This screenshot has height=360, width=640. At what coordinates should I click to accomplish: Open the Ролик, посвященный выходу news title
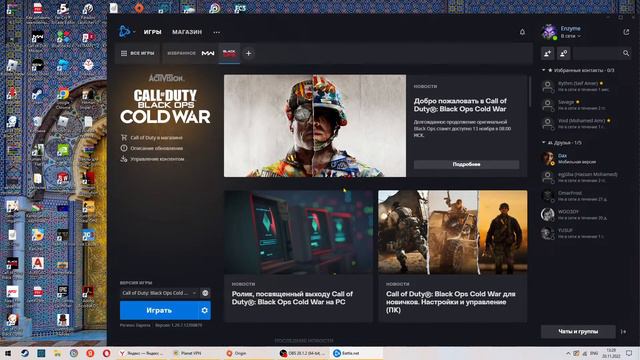pos(292,298)
